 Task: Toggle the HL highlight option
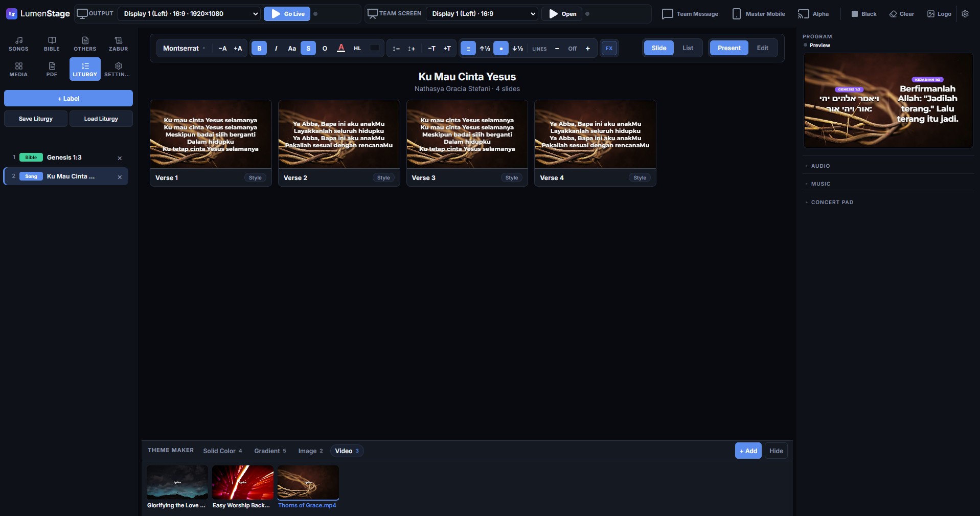coord(357,49)
